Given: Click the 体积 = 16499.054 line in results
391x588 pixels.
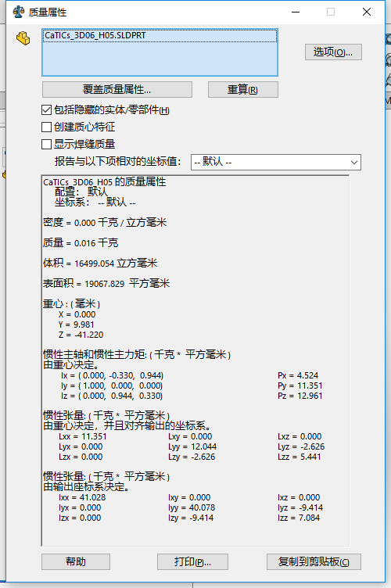Looking at the screenshot, I should 100,264.
